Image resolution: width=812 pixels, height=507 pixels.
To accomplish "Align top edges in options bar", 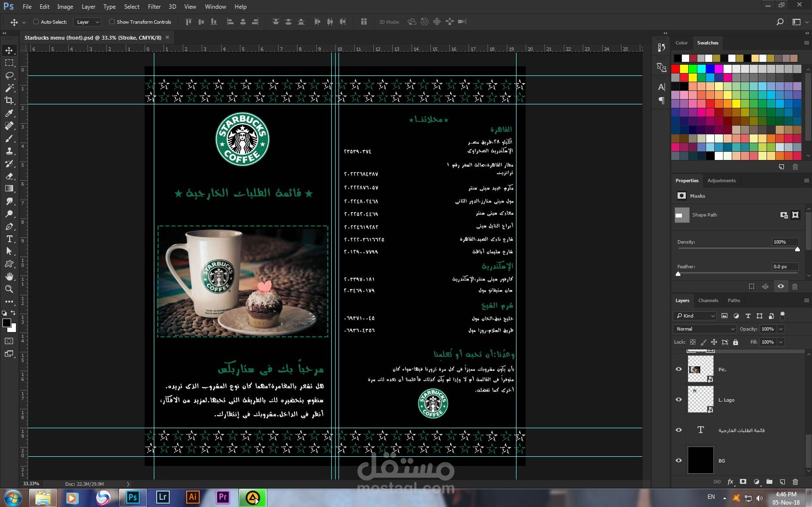I will [x=189, y=22].
